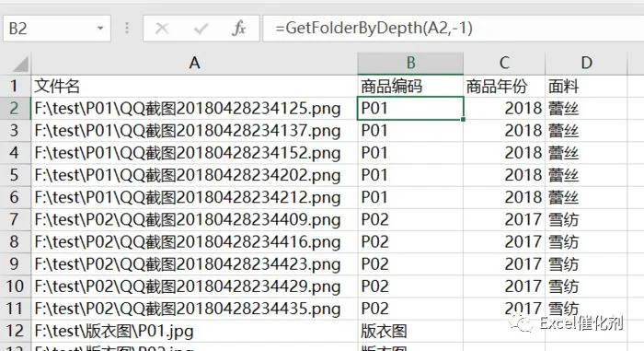The image size is (644, 351).
Task: Select row 9 header
Action: 16,263
